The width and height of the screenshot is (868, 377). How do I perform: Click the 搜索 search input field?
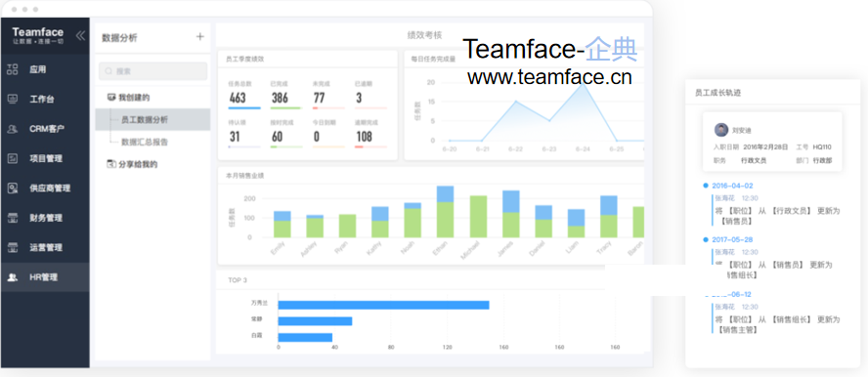[153, 71]
